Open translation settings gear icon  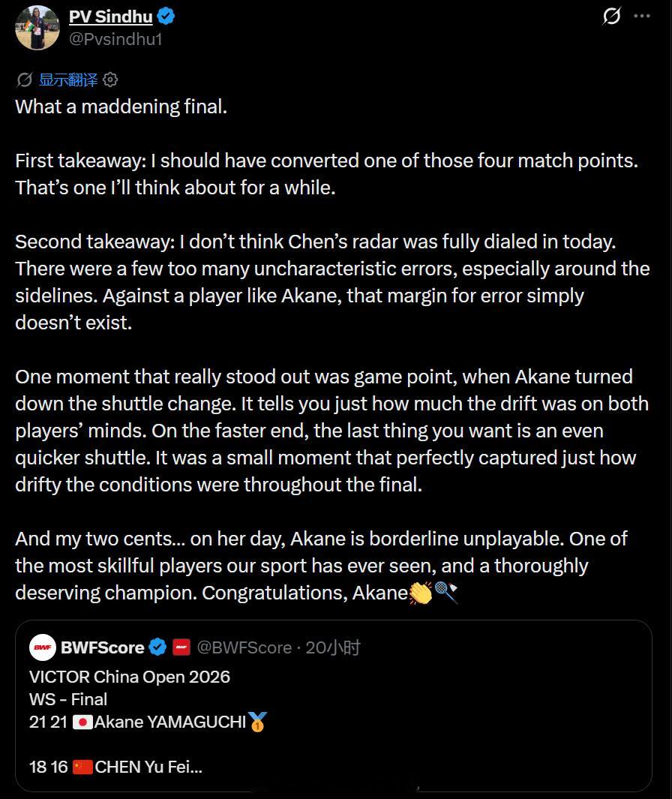click(110, 80)
